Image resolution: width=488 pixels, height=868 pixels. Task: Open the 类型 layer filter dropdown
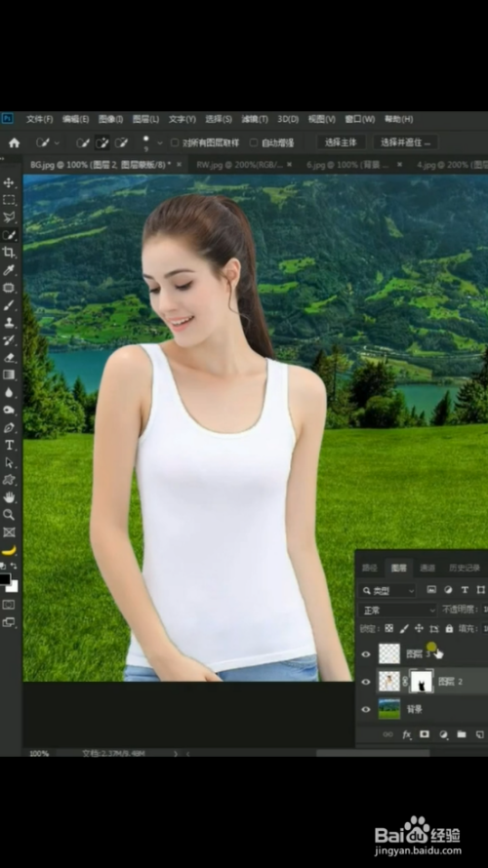click(386, 591)
